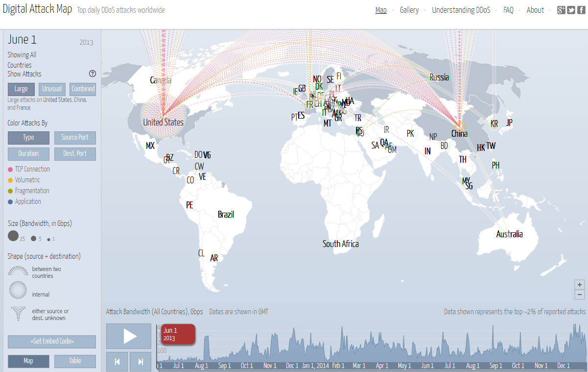Click the JP country label

509,123
